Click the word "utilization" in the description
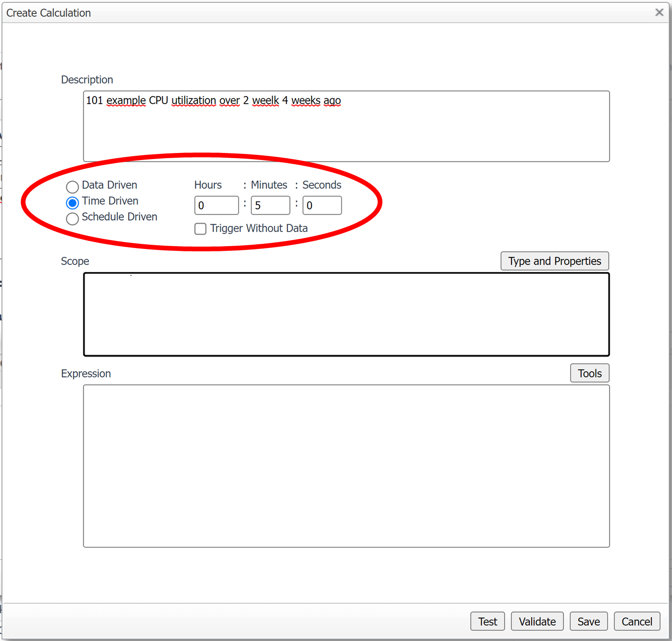Image resolution: width=672 pixels, height=641 pixels. pos(194,101)
